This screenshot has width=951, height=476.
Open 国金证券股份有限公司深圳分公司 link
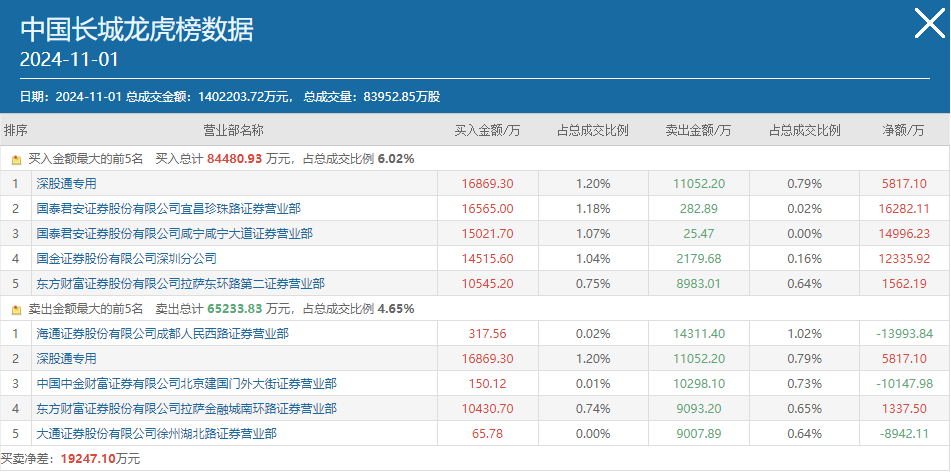[126, 259]
